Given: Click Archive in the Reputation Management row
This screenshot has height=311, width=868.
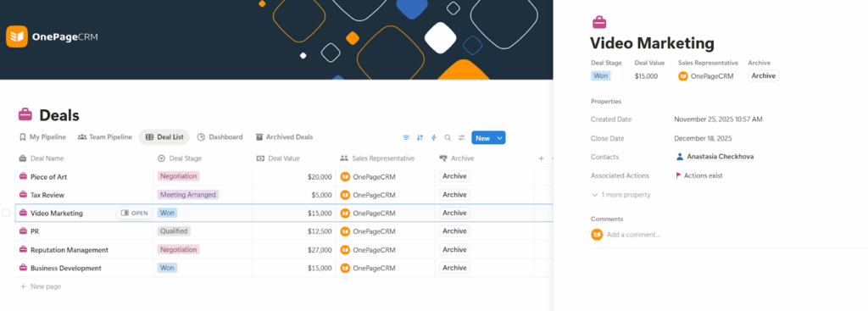Looking at the screenshot, I should (454, 250).
